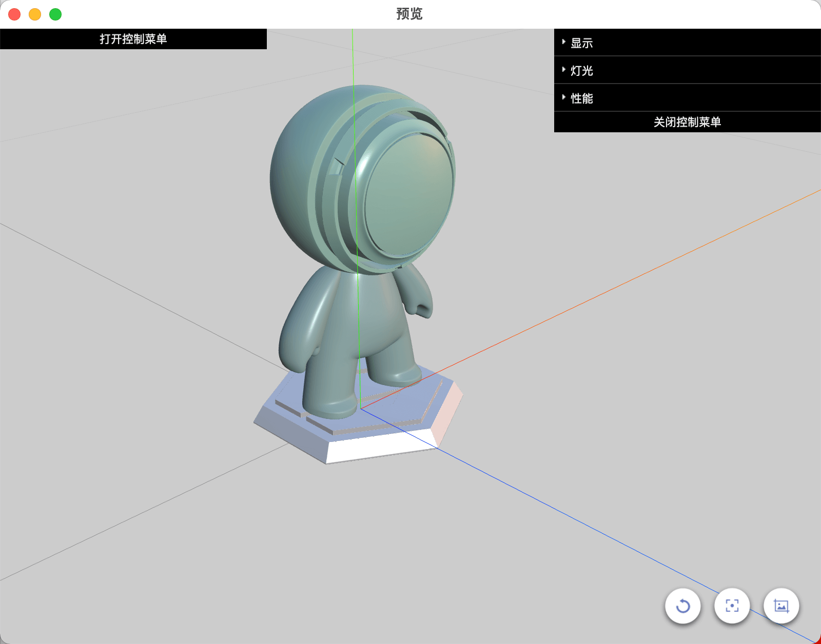The image size is (821, 644).
Task: Click the red axis line
Action: click(x=590, y=300)
